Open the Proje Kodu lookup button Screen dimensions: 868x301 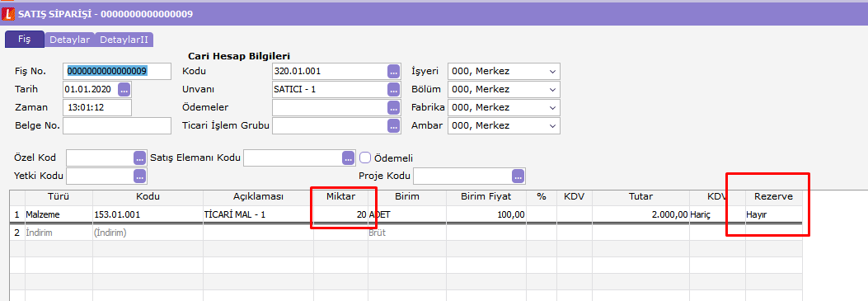coord(518,176)
